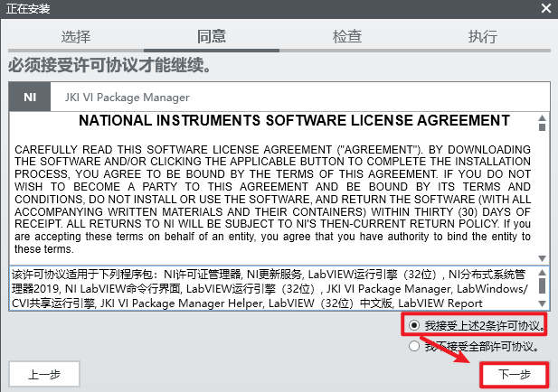Click inside the license agreement text body
558x392 pixels.
(x=271, y=190)
